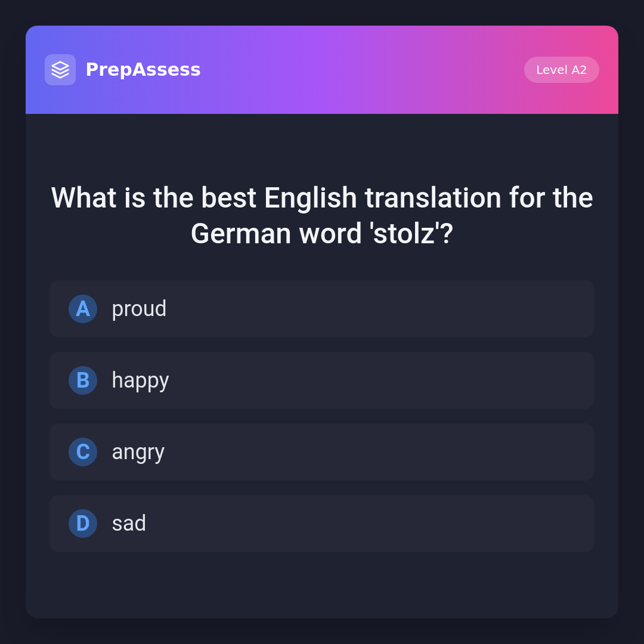Screen dimensions: 644x644
Task: Click the question heading text
Action: click(322, 215)
